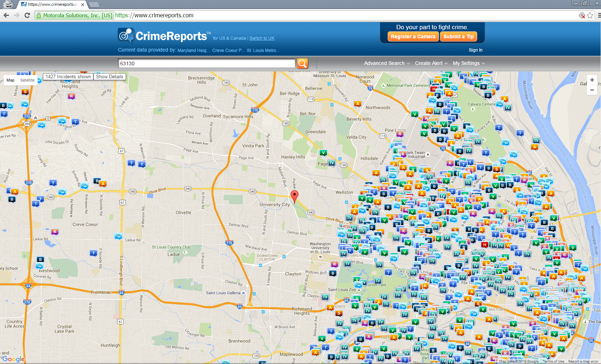This screenshot has height=364, width=601.
Task: Open the TV marker beside the Page label
Action: (331, 163)
